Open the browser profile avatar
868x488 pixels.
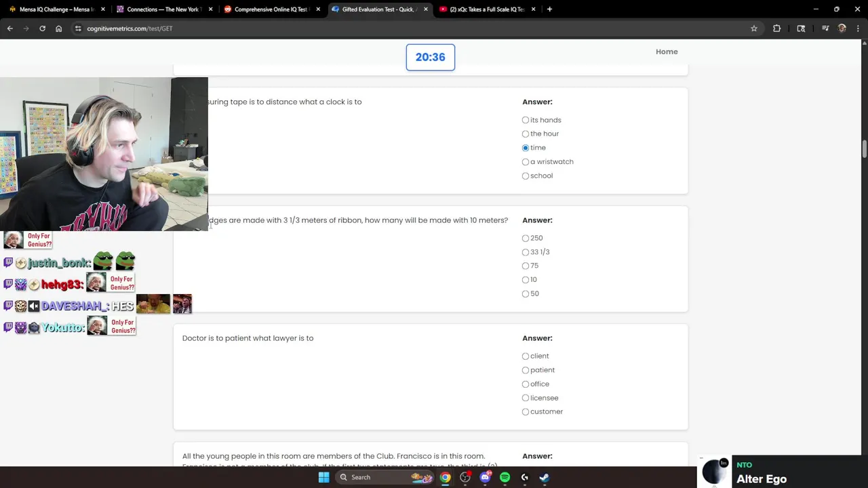click(x=842, y=28)
